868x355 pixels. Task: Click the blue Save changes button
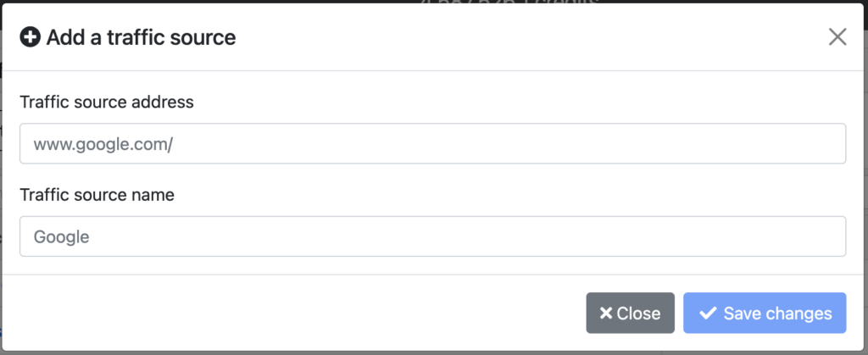coord(765,313)
